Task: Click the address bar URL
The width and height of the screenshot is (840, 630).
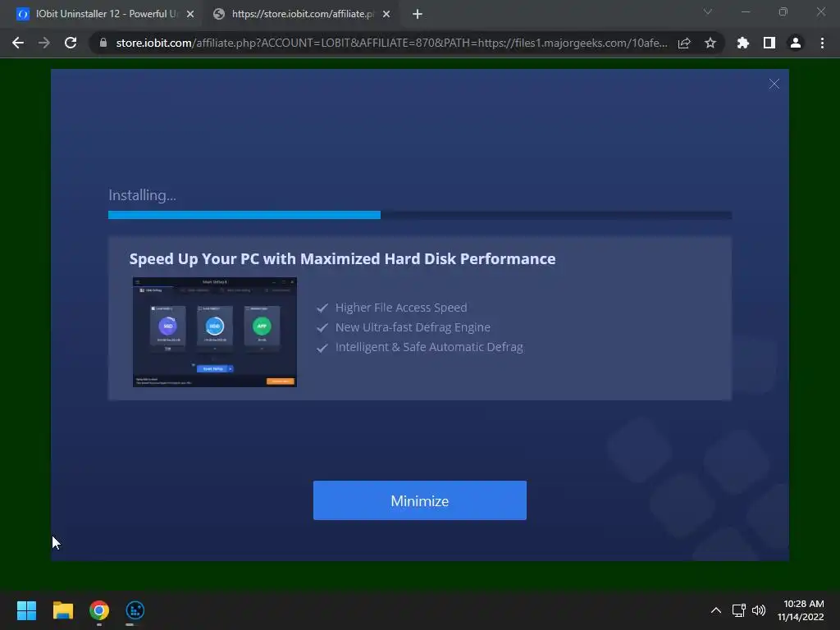Action: [x=391, y=43]
